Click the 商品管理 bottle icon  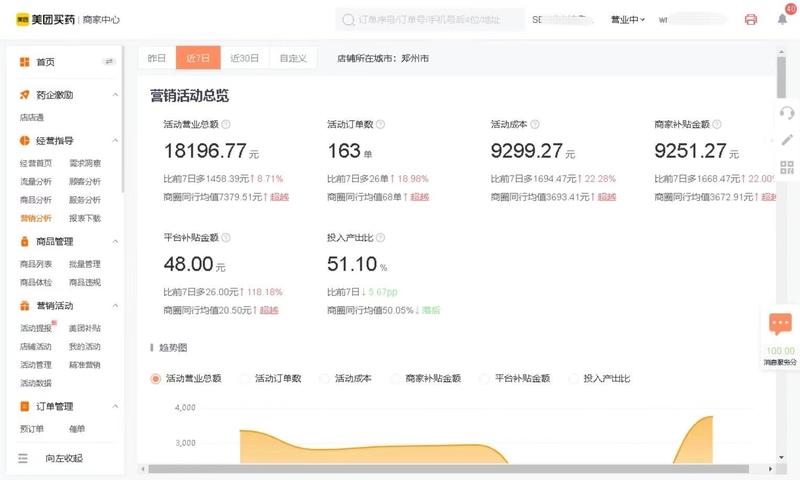(24, 241)
